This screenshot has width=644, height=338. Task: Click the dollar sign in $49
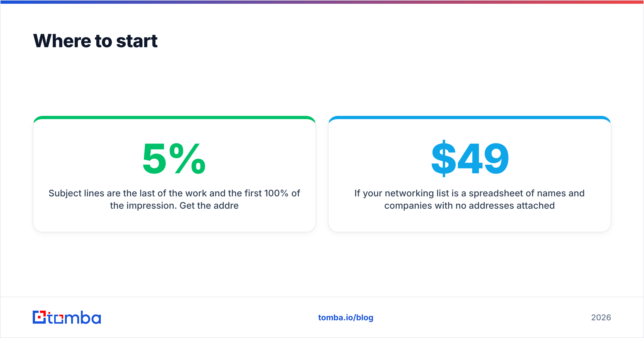click(444, 159)
